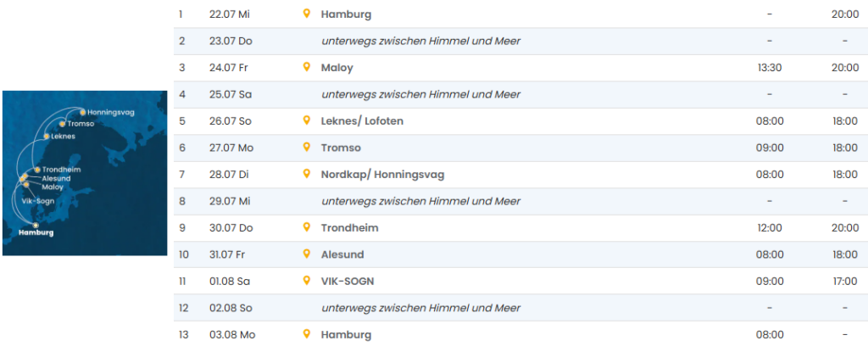Open the VIK-SOGN port link

point(348,281)
